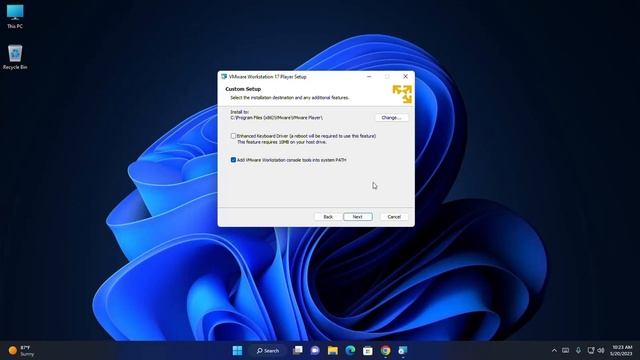Click the VMware setup title bar icon

pos(224,76)
